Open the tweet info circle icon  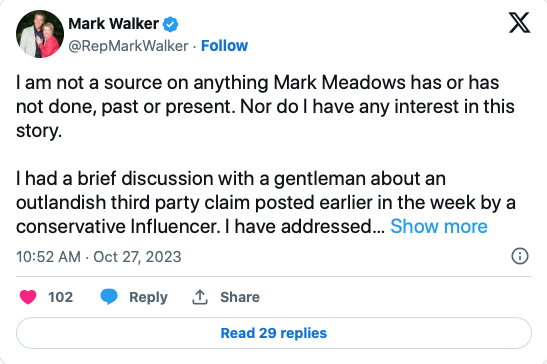coord(520,256)
